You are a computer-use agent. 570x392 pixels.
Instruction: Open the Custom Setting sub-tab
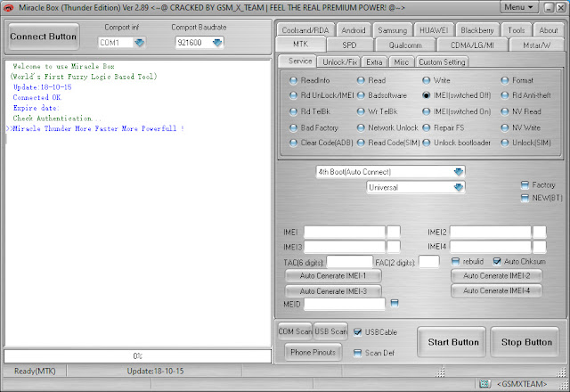pyautogui.click(x=442, y=62)
